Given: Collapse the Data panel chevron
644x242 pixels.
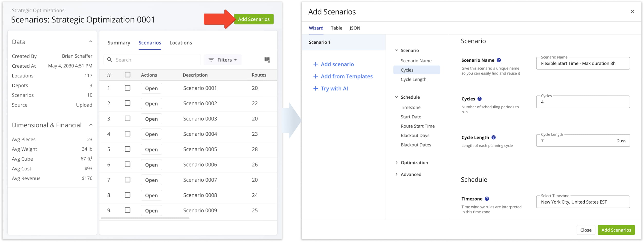Looking at the screenshot, I should coord(91,42).
